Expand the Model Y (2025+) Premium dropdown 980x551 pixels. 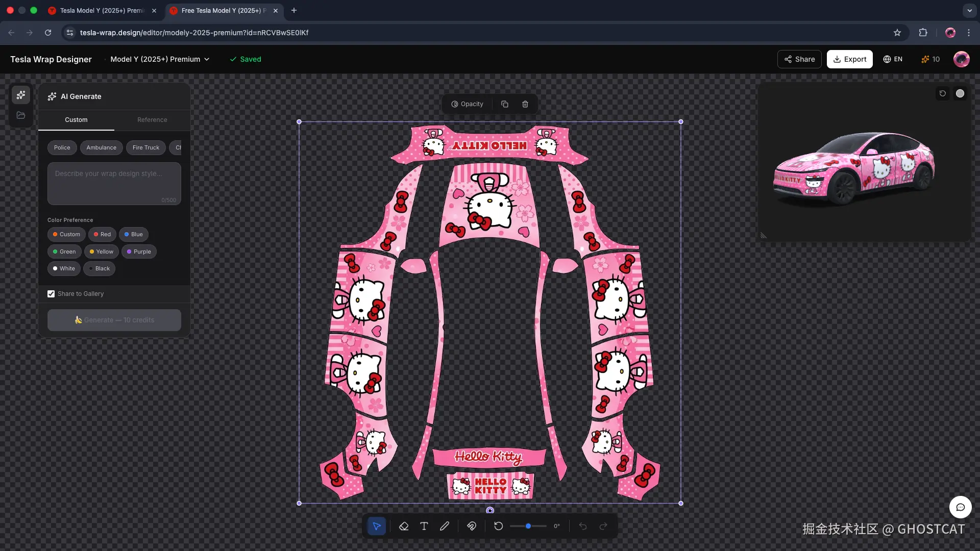tap(160, 59)
